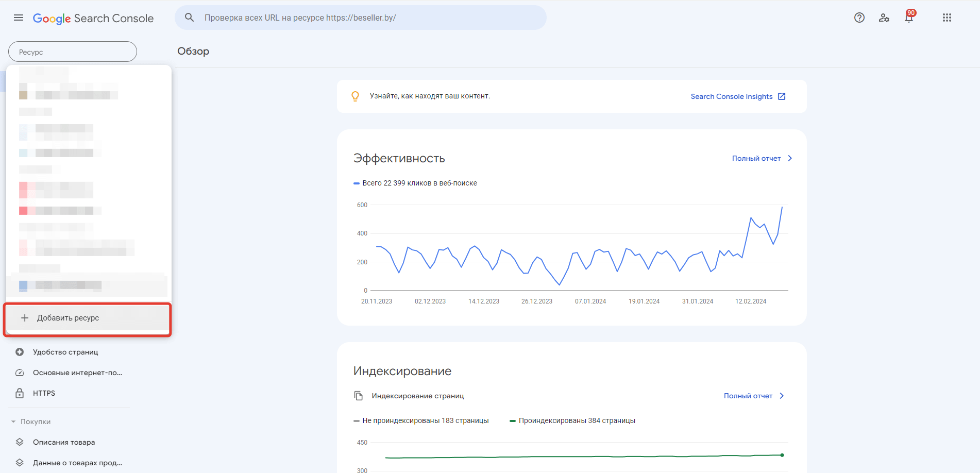This screenshot has width=980, height=473.
Task: Click Не проиндексированы 183 страницы legend
Action: (x=421, y=420)
